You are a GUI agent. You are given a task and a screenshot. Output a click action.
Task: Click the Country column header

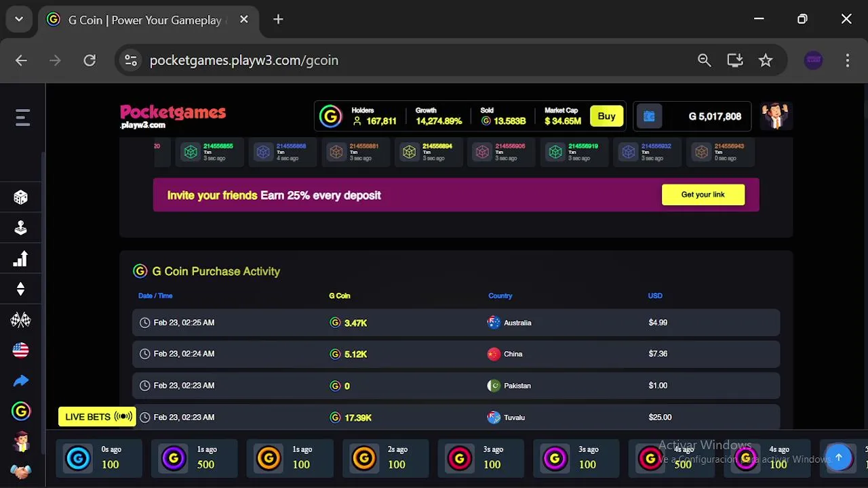(500, 296)
